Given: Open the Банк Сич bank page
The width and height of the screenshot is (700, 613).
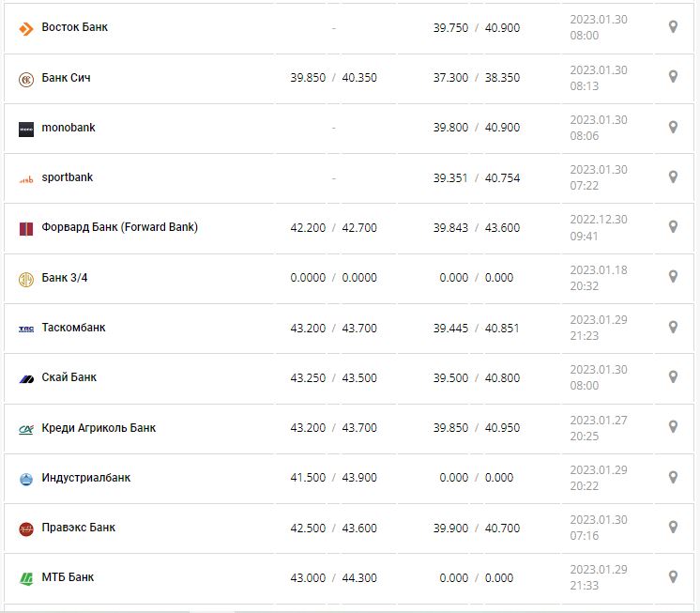Looking at the screenshot, I should (66, 78).
